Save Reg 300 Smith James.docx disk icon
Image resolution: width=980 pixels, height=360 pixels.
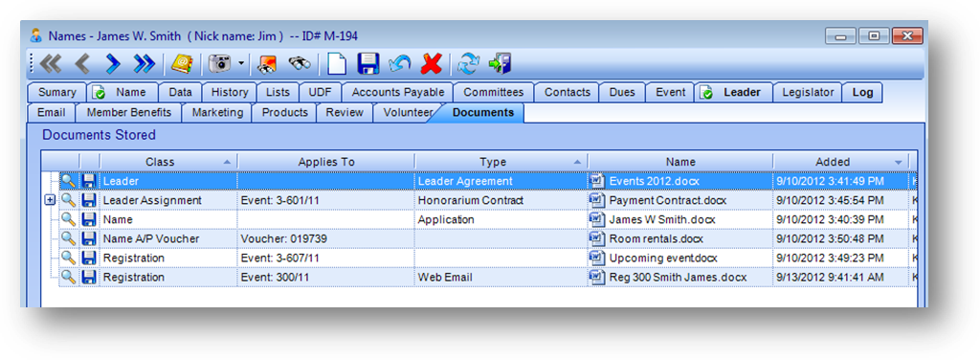pos(89,277)
